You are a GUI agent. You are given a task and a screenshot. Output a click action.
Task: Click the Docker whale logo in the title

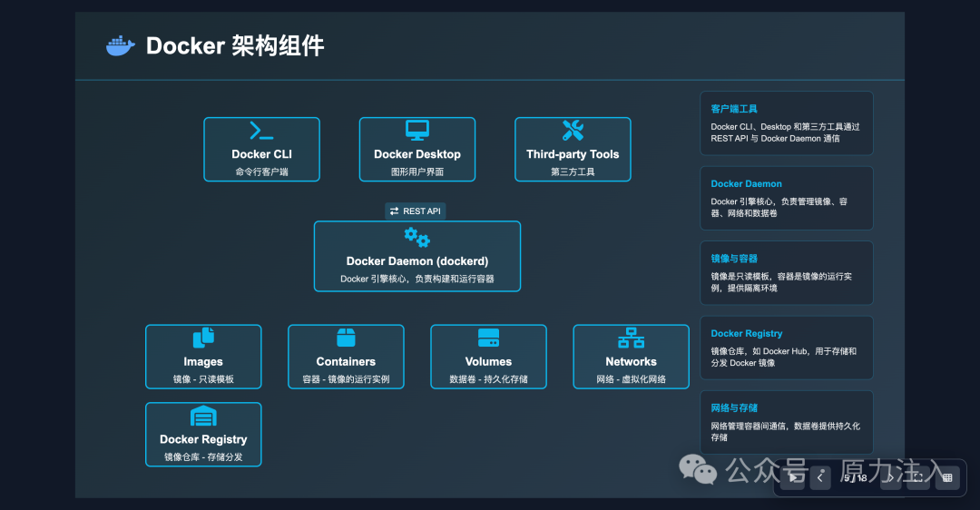[121, 45]
